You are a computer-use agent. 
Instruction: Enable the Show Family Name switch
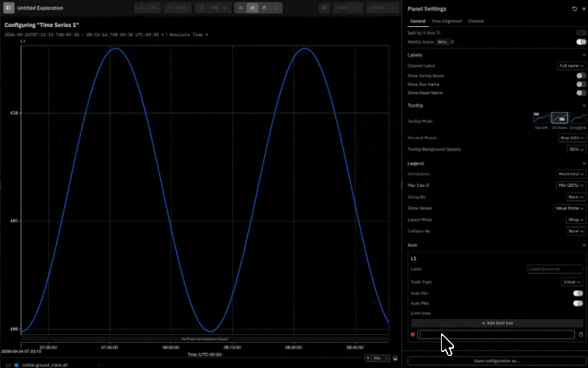pos(581,76)
